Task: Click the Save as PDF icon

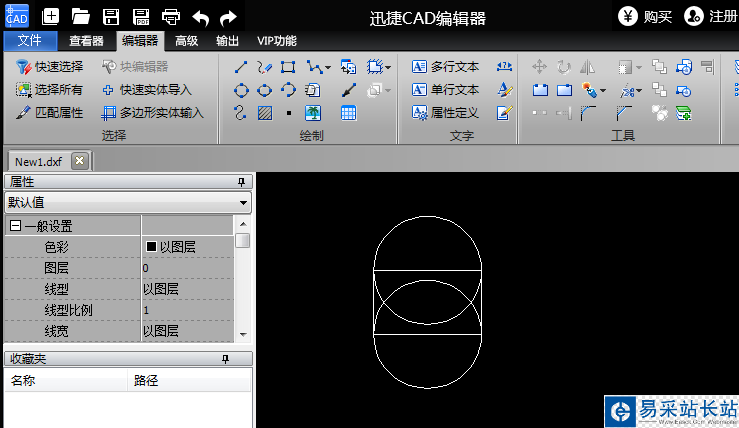Action: (x=141, y=16)
